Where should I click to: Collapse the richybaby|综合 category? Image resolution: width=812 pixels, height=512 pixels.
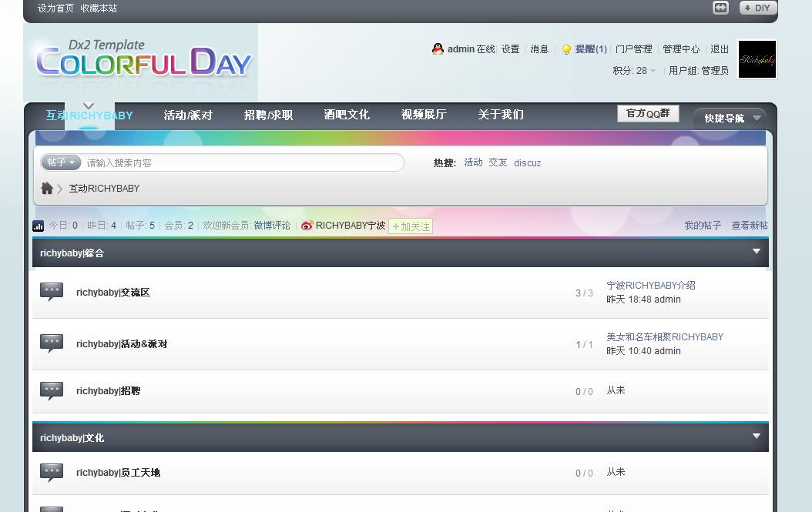[x=757, y=252]
